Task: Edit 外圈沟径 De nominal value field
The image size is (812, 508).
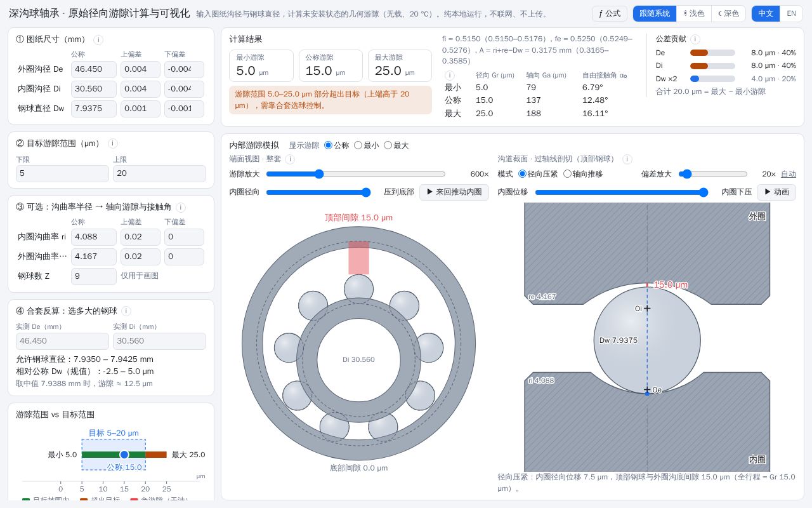Action: (94, 69)
